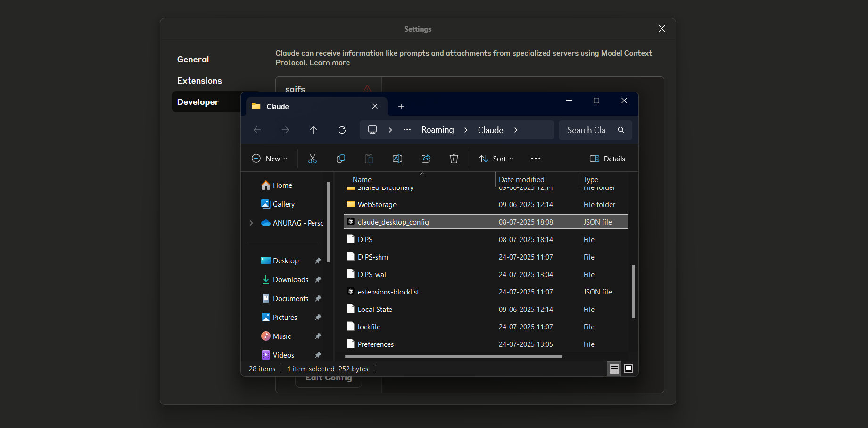Viewport: 868px width, 428px height.
Task: Expand chevron after Roaming breadcrumb
Action: (x=466, y=130)
